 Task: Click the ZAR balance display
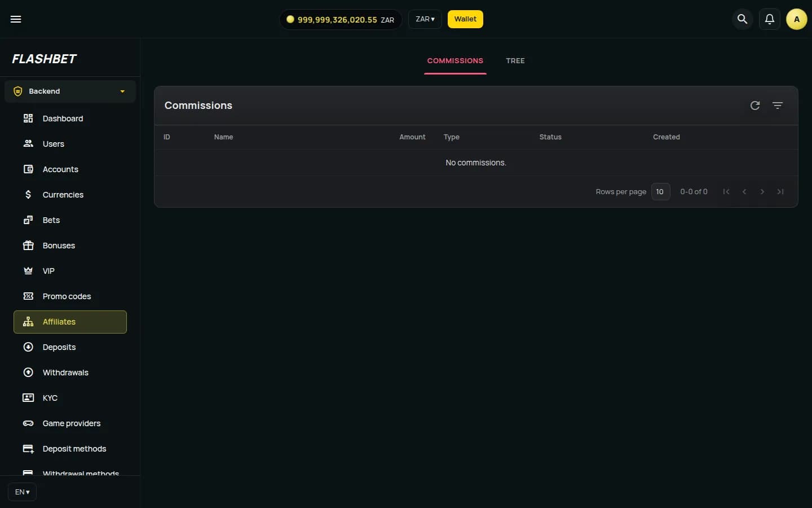tap(341, 19)
